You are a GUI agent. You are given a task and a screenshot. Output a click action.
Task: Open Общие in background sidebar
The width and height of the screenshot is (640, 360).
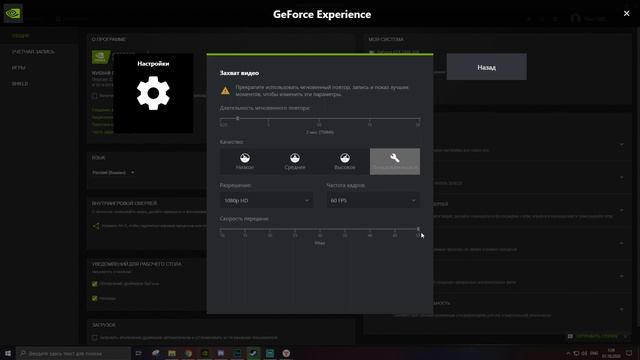[20, 36]
